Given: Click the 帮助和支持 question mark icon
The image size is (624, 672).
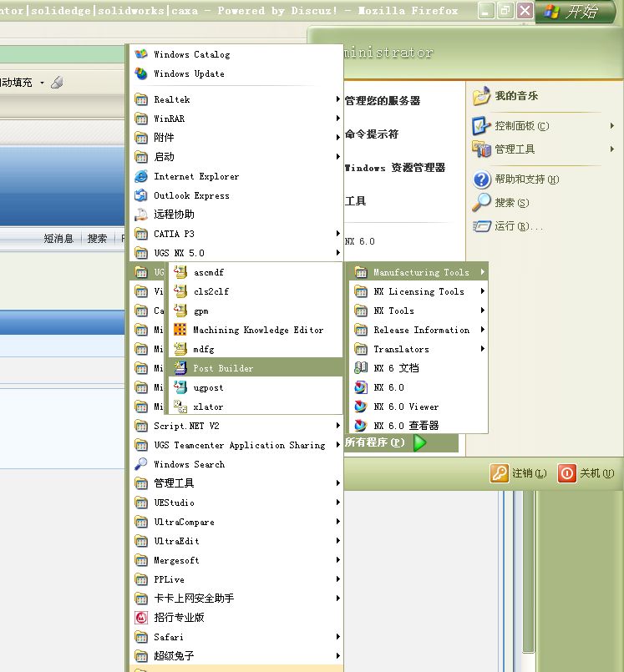Looking at the screenshot, I should [482, 179].
